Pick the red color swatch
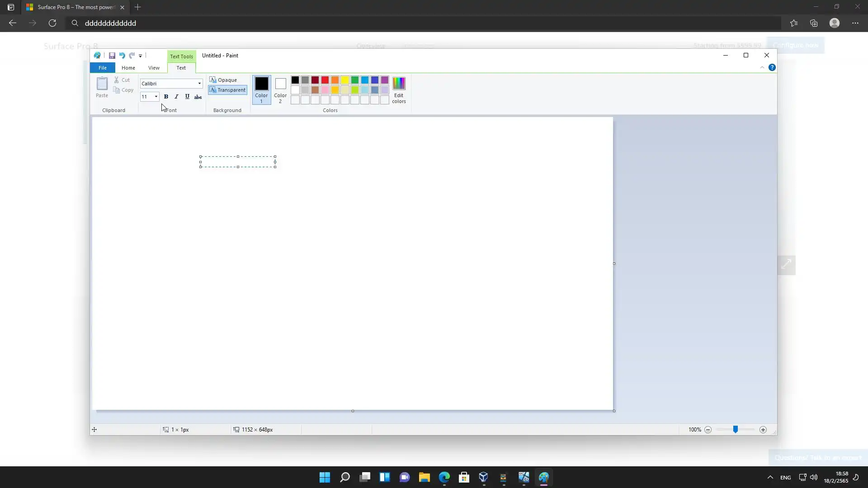 click(325, 80)
